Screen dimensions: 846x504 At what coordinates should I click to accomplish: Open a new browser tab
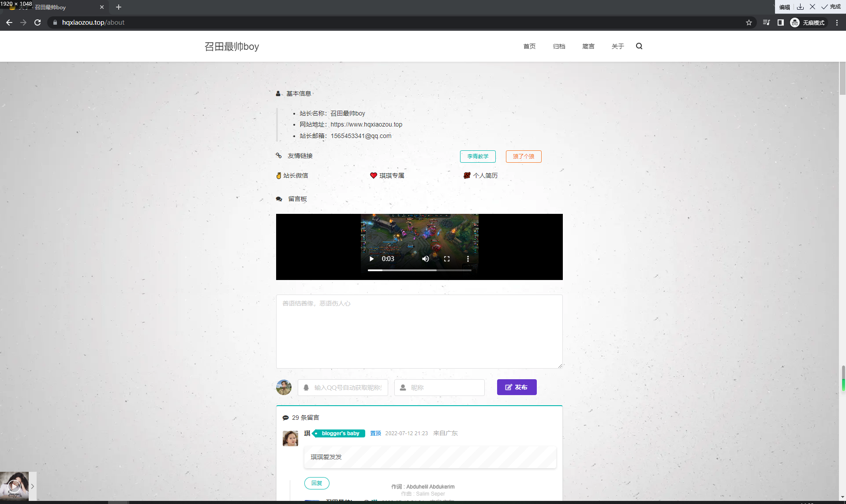(x=118, y=7)
